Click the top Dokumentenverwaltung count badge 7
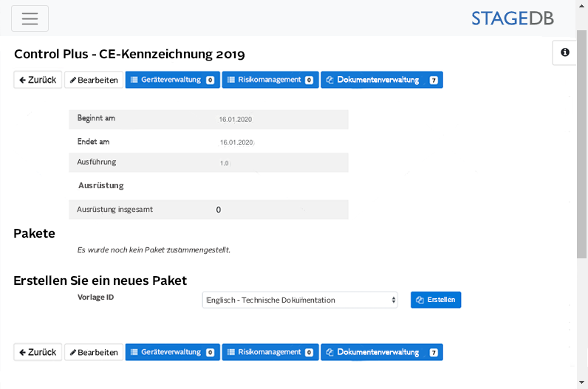Screen dimensions: 588x389 (434, 80)
